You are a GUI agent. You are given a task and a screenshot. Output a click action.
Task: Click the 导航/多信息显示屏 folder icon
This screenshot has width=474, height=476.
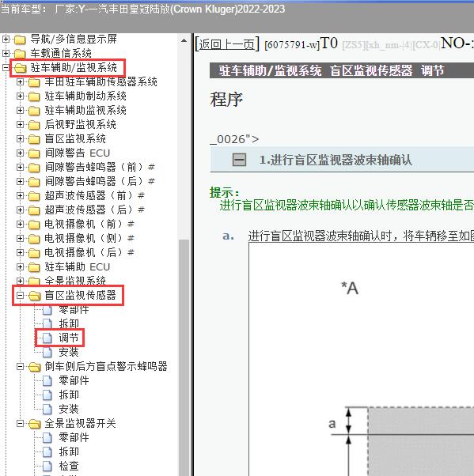pos(20,40)
